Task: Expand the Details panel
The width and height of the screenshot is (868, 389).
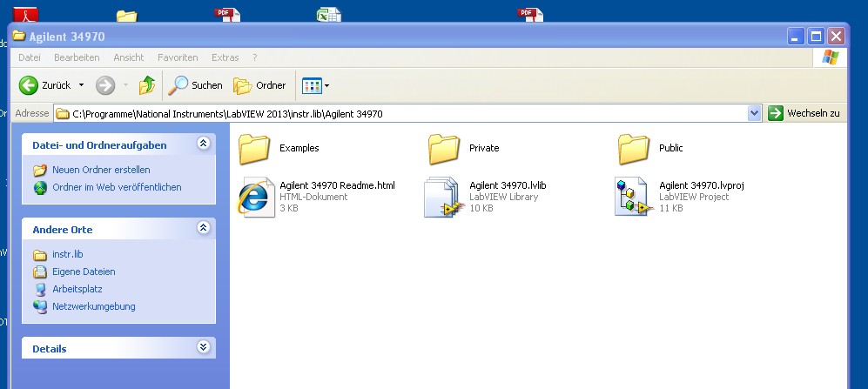Action: click(x=203, y=347)
